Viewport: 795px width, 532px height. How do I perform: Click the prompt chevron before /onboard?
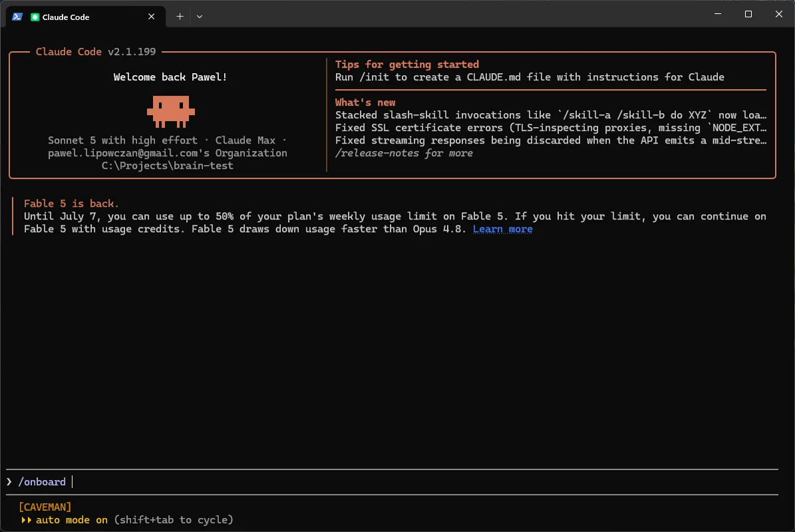[x=9, y=482]
